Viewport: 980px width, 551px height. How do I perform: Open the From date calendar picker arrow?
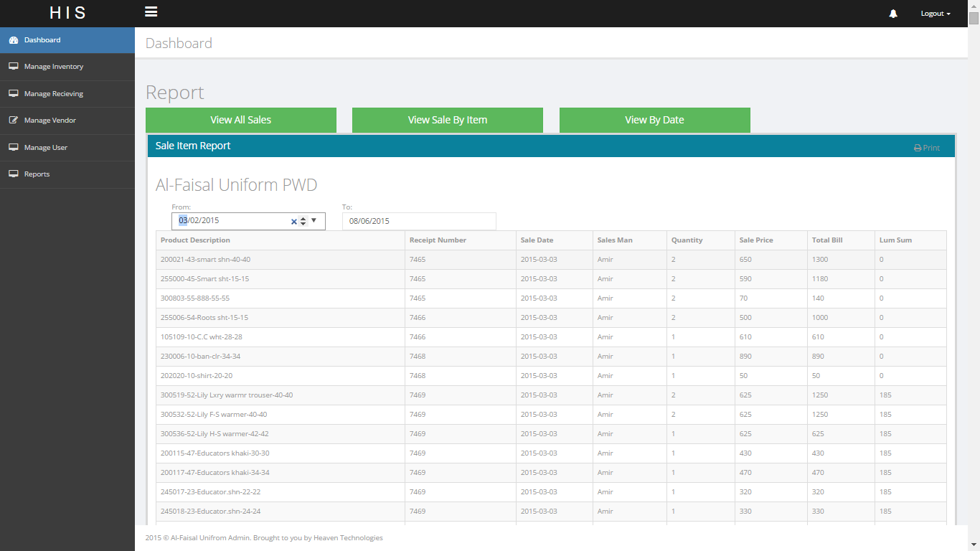pos(314,221)
